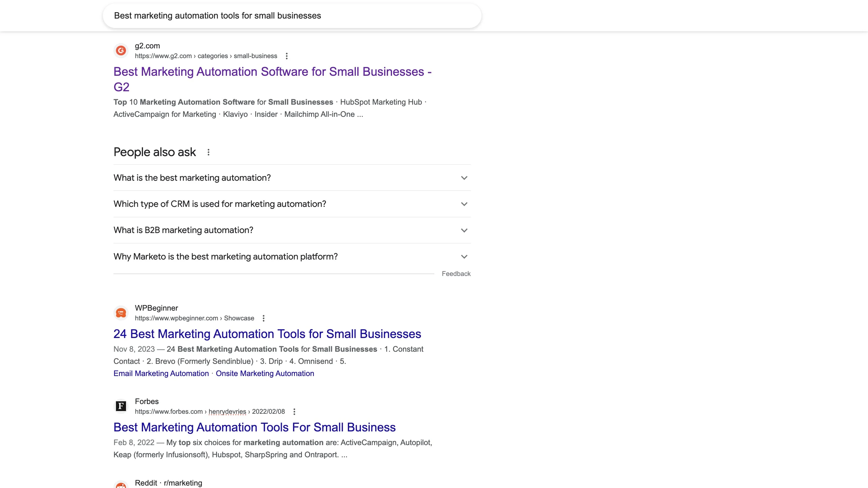Screen dimensions: 868x488
Task: Click the 'Which type of CRM is used' question text
Action: (220, 204)
